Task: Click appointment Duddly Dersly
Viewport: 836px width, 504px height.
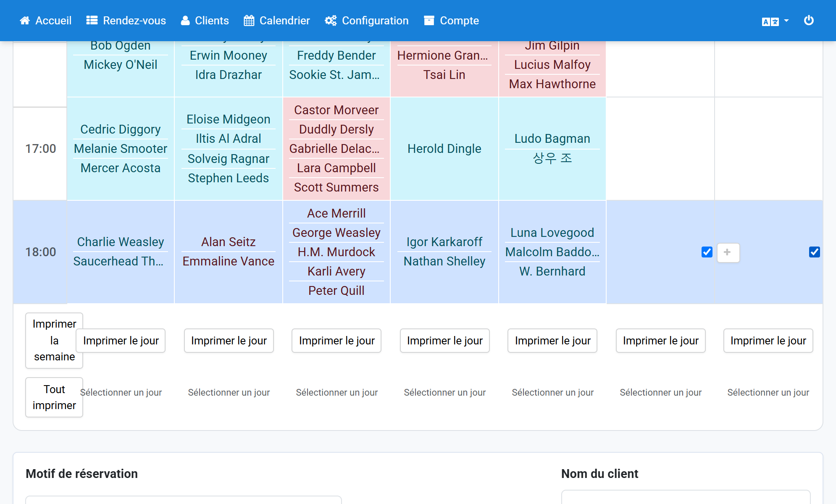Action: [337, 129]
